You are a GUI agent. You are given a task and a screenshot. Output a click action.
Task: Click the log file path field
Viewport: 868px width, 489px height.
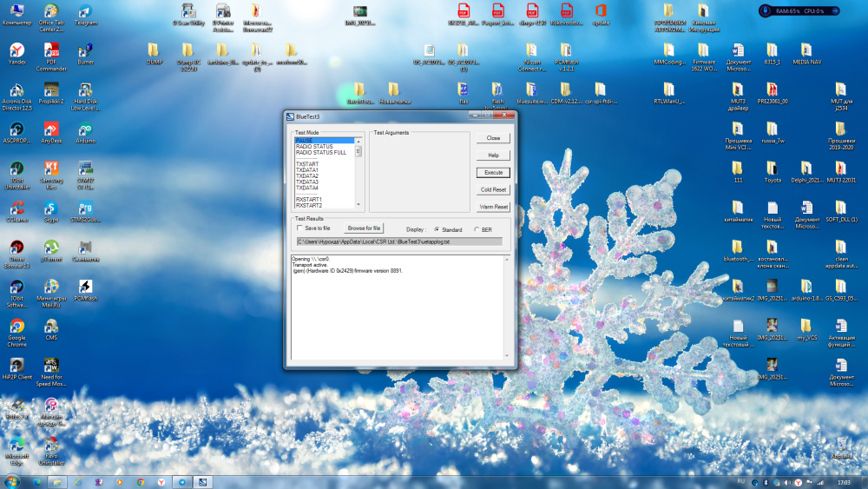pyautogui.click(x=399, y=242)
